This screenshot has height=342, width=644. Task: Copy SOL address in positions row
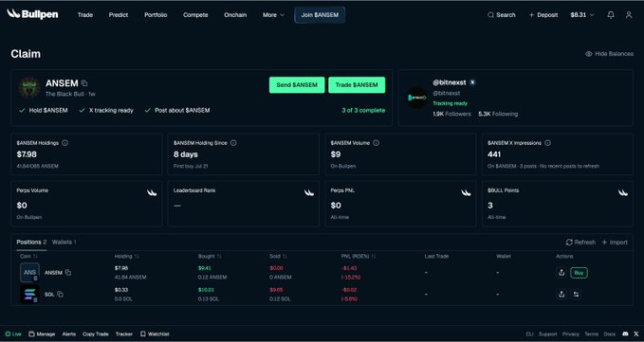pos(60,294)
